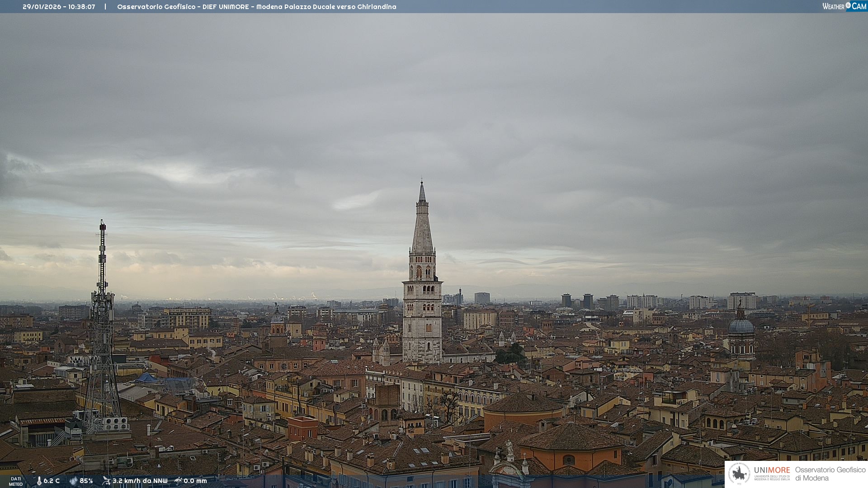This screenshot has width=868, height=488.
Task: Click the umbrella rainfall icon
Action: [x=178, y=481]
